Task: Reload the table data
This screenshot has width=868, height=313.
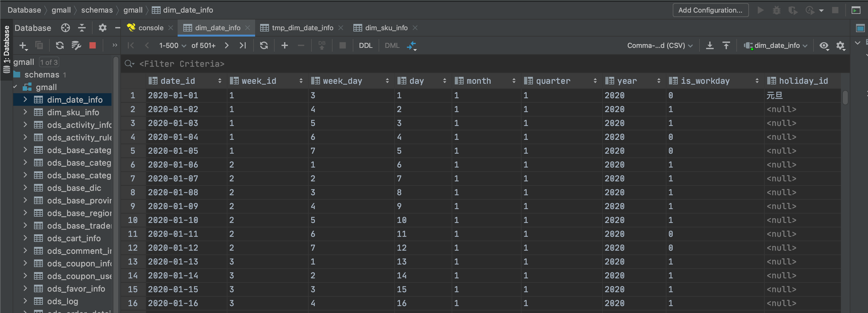Action: pyautogui.click(x=264, y=45)
